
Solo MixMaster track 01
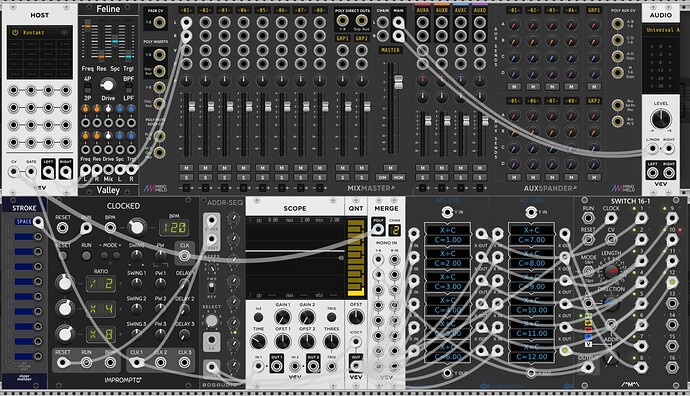coord(187,177)
